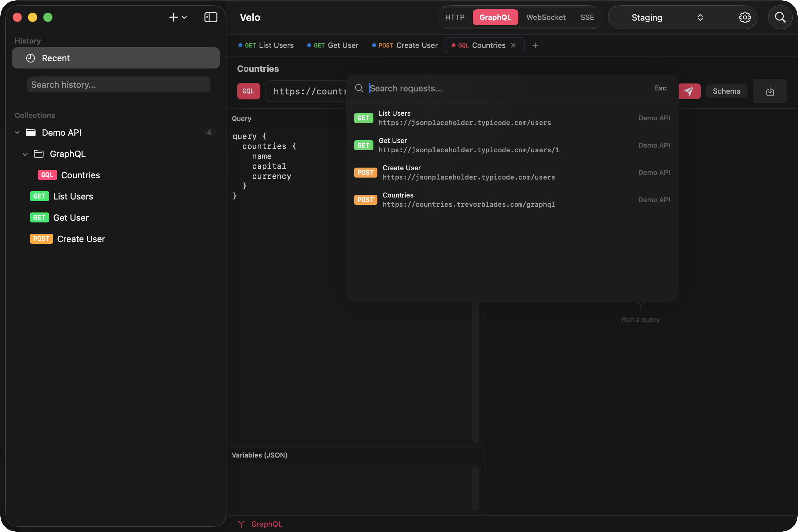Click the Velo app title
Image resolution: width=798 pixels, height=532 pixels.
(x=250, y=17)
